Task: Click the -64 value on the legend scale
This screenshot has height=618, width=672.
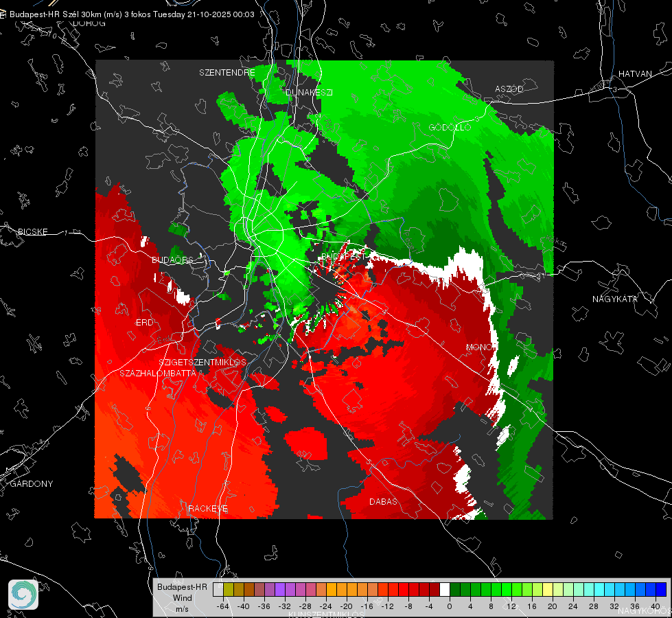Action: (223, 606)
